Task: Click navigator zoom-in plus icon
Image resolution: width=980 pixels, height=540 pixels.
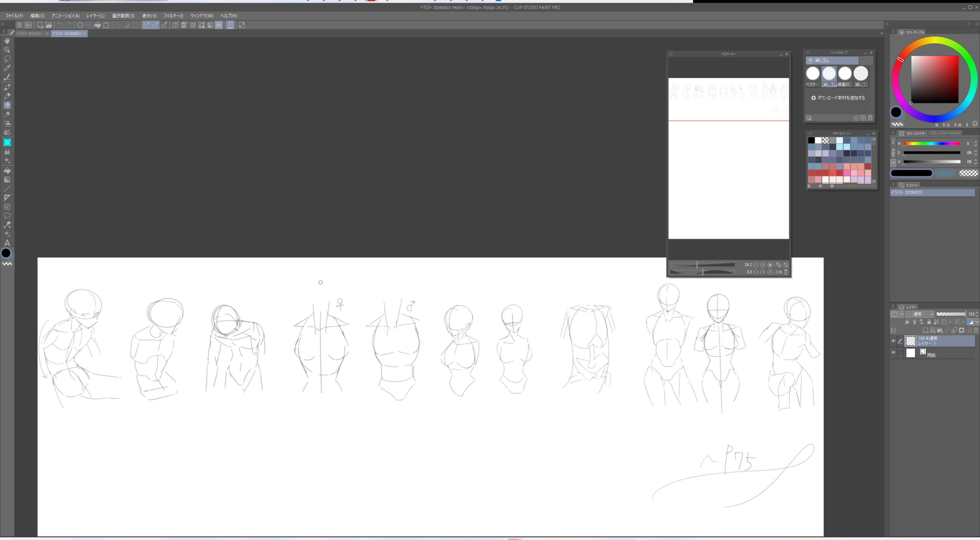Action: coord(763,265)
